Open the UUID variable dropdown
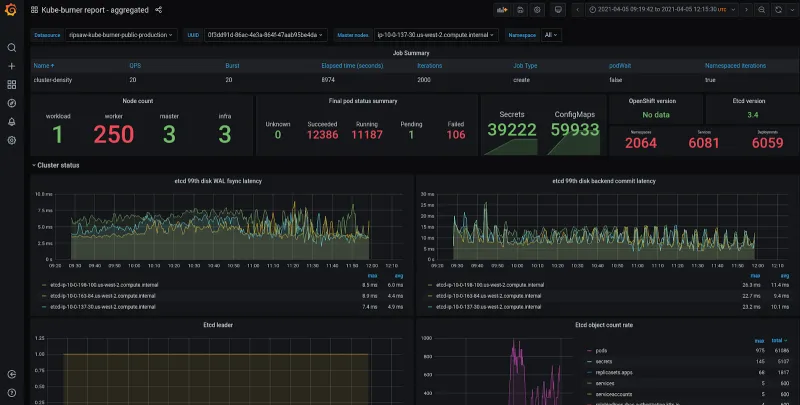 click(266, 35)
